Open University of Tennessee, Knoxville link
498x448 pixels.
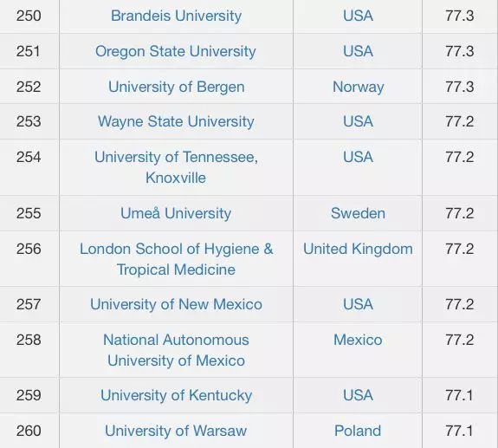pyautogui.click(x=176, y=167)
